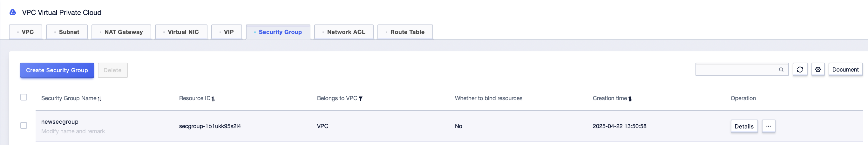The image size is (868, 145).
Task: Switch to the Route Table tab
Action: pos(405,32)
